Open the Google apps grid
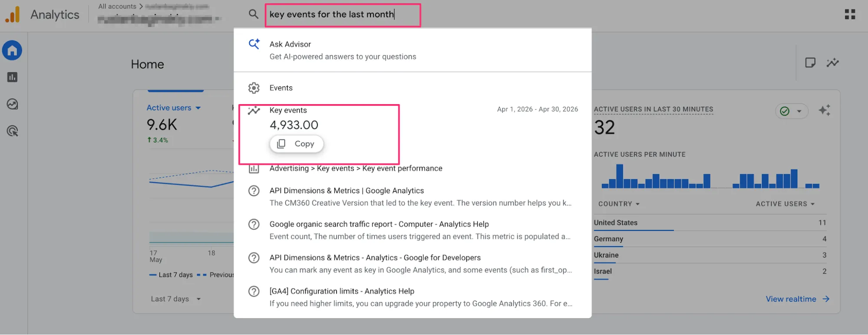Image resolution: width=868 pixels, height=335 pixels. (x=850, y=14)
